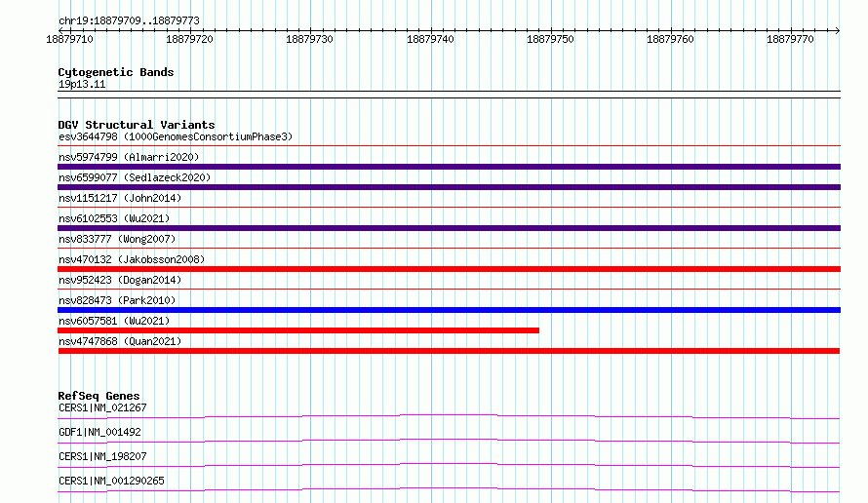Viewport: 868px width, 503px height.
Task: Select the DGV Structural Variants track title
Action: pos(137,125)
